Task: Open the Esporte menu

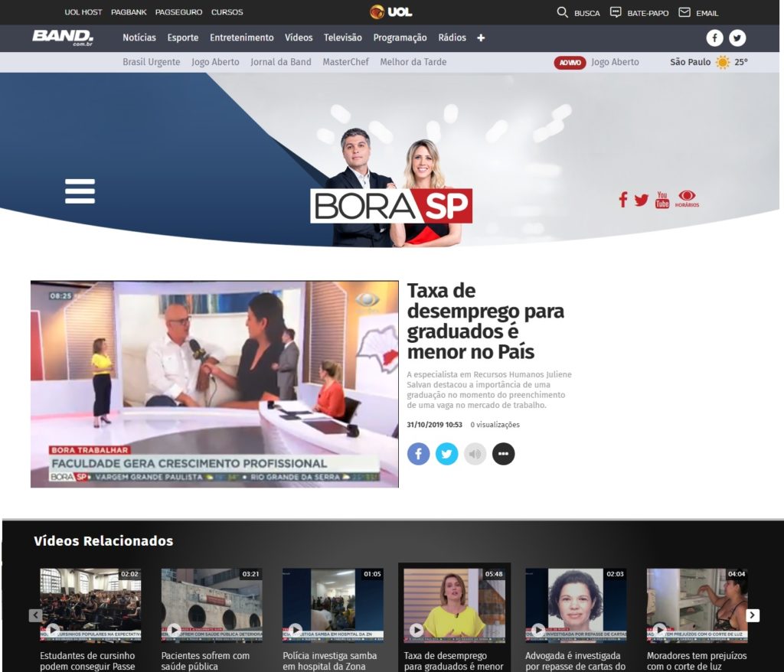Action: click(x=183, y=38)
